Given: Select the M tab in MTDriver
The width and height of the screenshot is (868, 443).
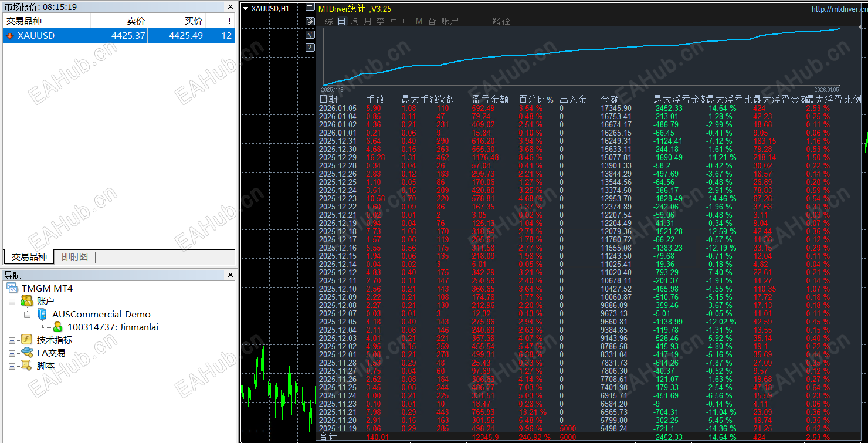Looking at the screenshot, I should (419, 21).
